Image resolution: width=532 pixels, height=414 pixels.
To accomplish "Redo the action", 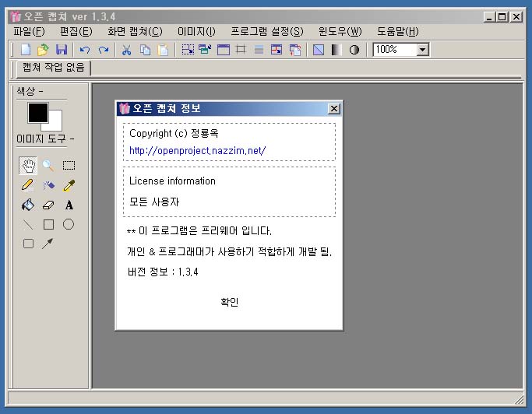I will point(103,50).
